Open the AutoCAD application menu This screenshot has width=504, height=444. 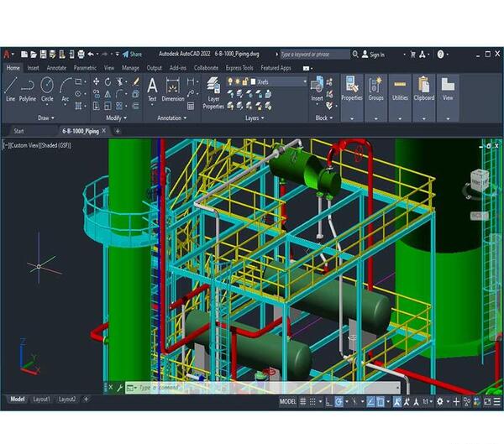(8, 54)
